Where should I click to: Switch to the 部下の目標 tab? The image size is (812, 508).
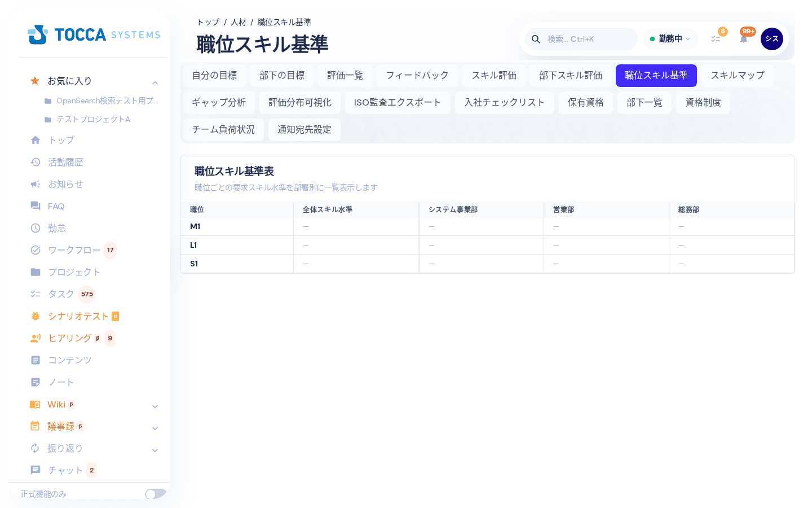(x=282, y=76)
